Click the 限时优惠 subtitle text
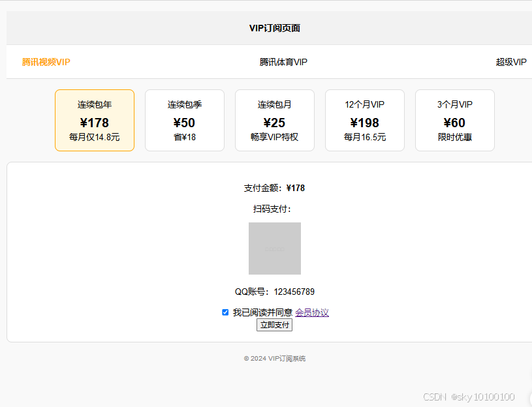The image size is (532, 407). click(x=455, y=137)
